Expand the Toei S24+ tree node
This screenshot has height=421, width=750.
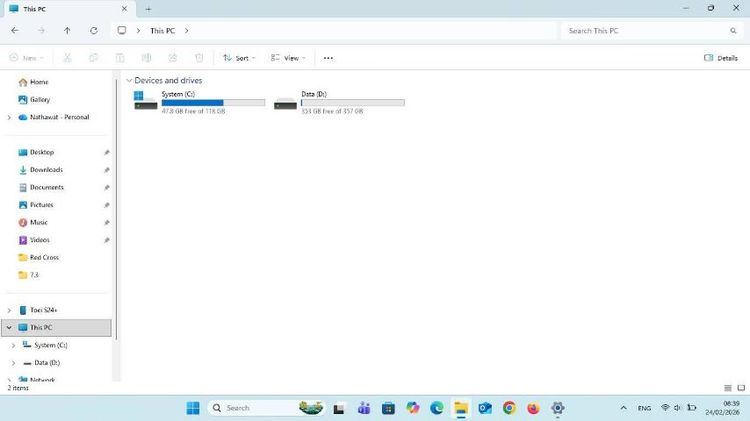pos(9,310)
